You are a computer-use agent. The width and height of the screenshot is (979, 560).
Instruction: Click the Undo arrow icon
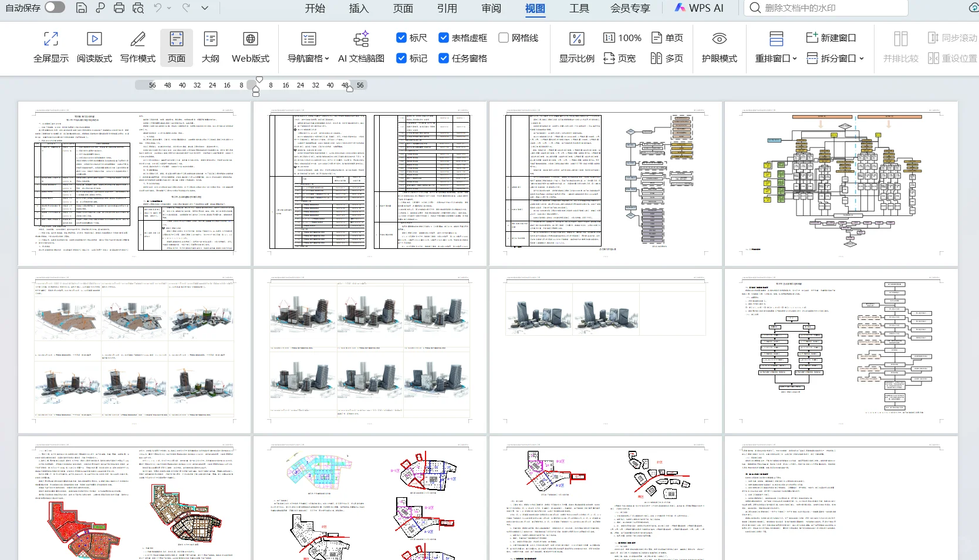(x=157, y=8)
